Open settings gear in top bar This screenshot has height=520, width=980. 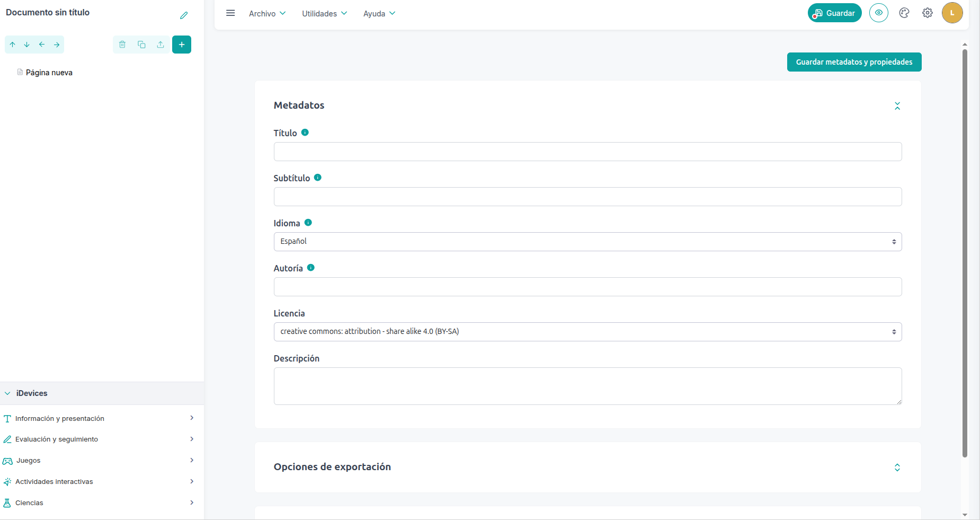click(x=928, y=13)
